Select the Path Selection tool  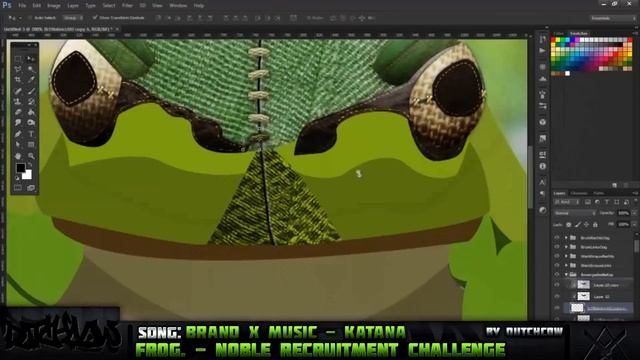[x=18, y=144]
